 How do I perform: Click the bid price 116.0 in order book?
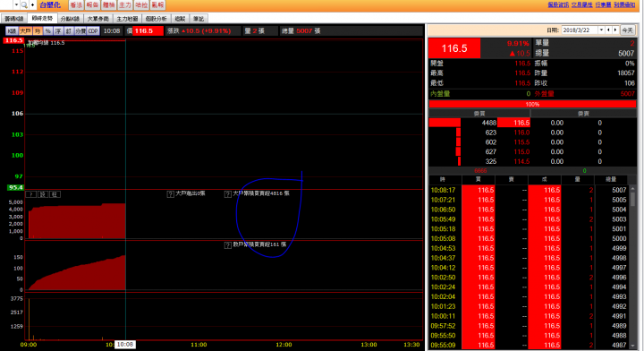pyautogui.click(x=521, y=133)
